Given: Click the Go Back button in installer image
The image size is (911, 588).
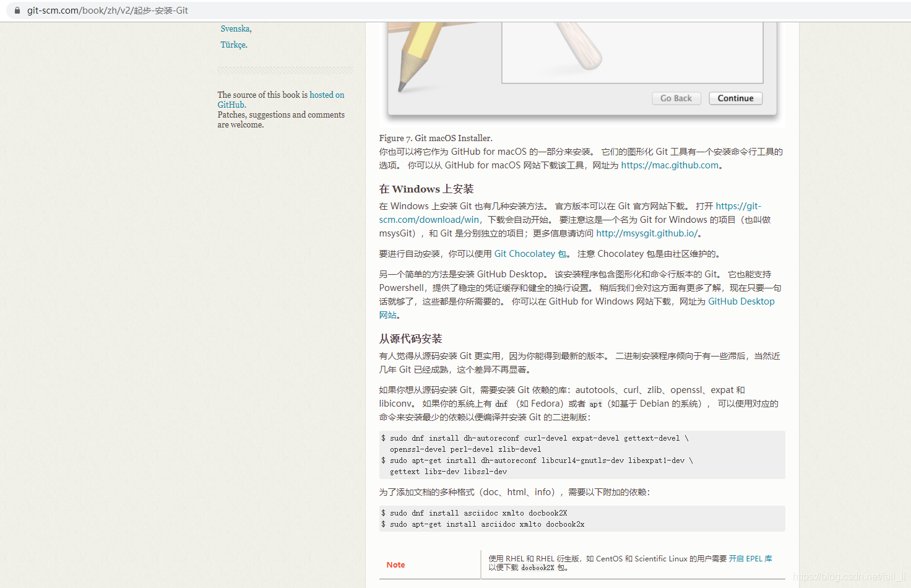Looking at the screenshot, I should pos(676,98).
